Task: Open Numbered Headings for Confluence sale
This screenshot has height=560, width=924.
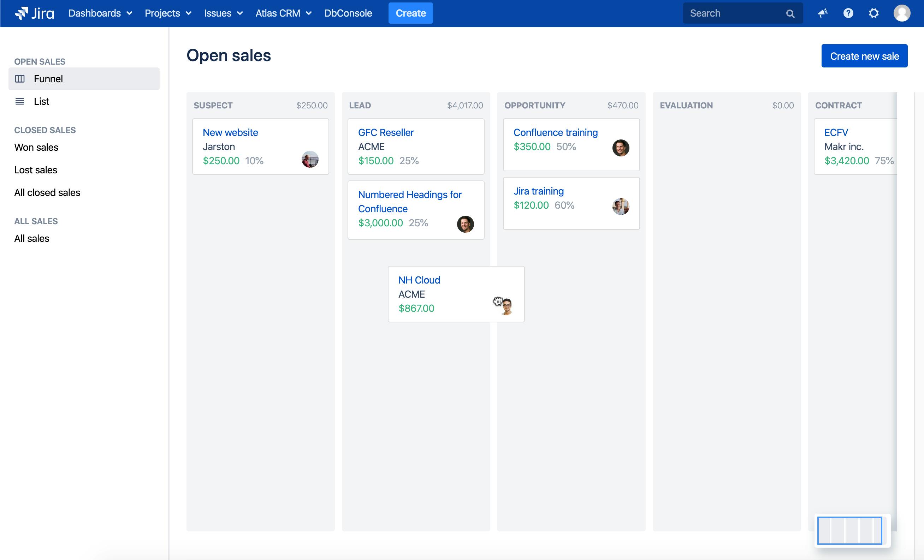Action: tap(410, 202)
